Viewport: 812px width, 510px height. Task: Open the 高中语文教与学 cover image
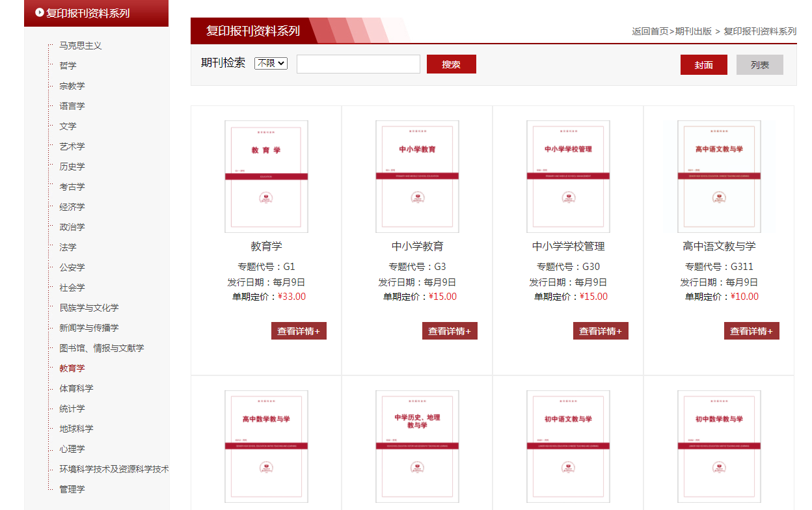pyautogui.click(x=719, y=176)
